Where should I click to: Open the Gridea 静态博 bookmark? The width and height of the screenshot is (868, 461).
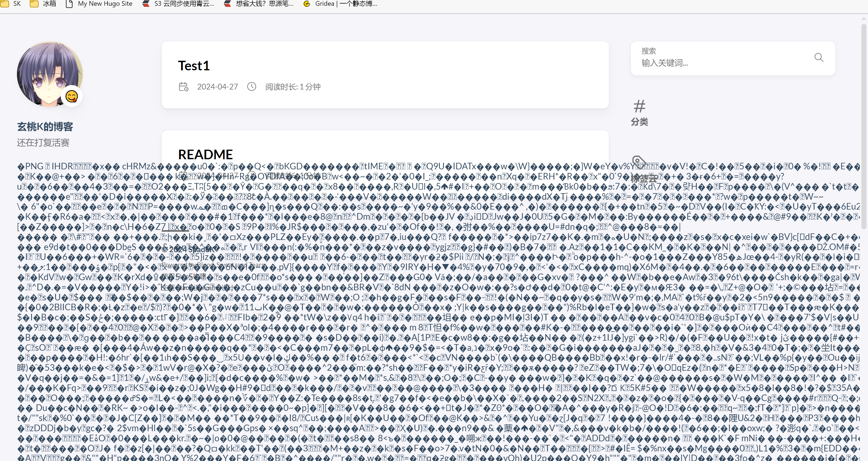coord(340,4)
